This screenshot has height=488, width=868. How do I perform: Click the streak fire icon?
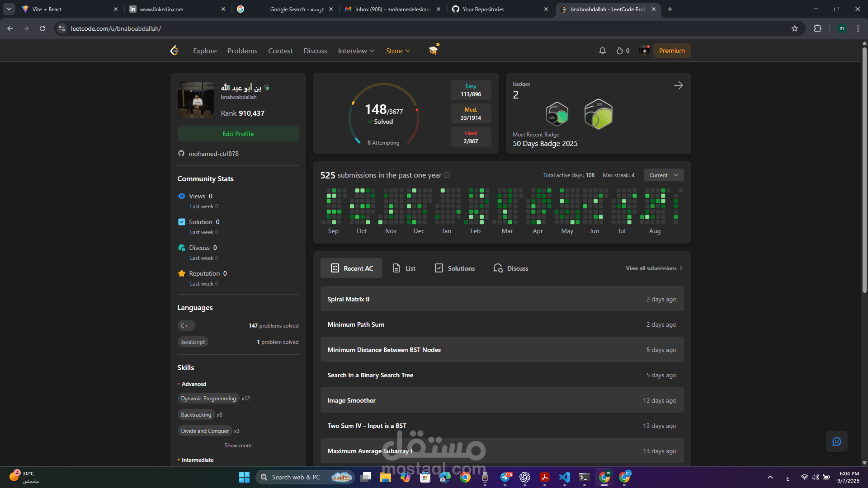coord(620,51)
